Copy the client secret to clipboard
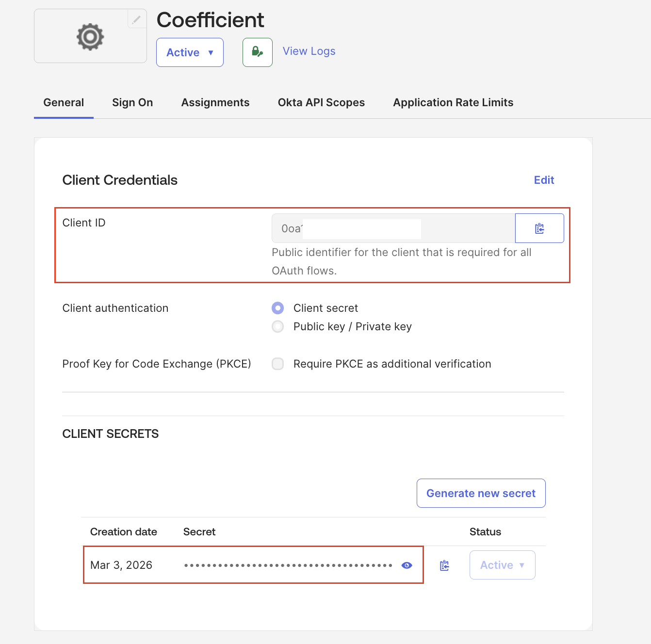The height and width of the screenshot is (644, 651). tap(444, 565)
